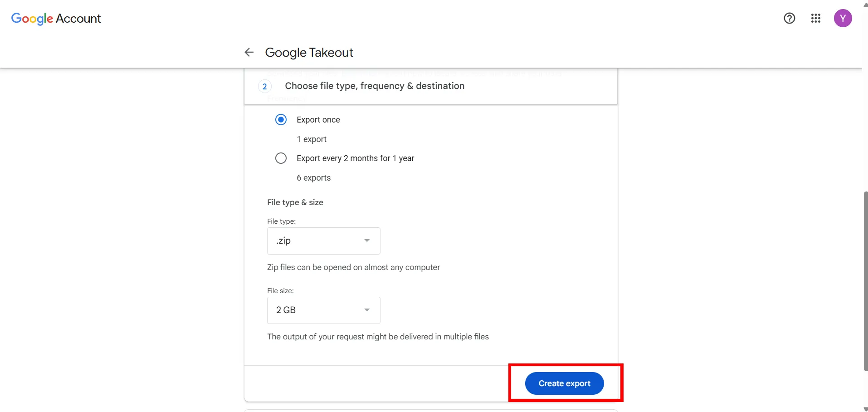Image resolution: width=868 pixels, height=412 pixels.
Task: Click the "Choose file type, frequency & destination" heading
Action: point(375,86)
